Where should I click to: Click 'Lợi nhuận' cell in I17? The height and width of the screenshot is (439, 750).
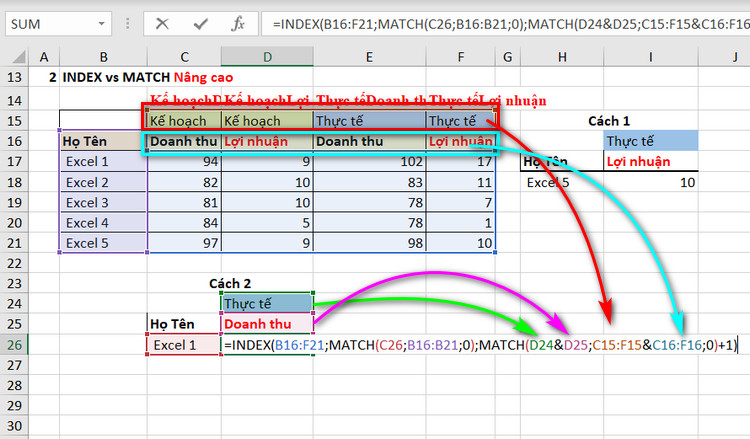[x=651, y=162]
